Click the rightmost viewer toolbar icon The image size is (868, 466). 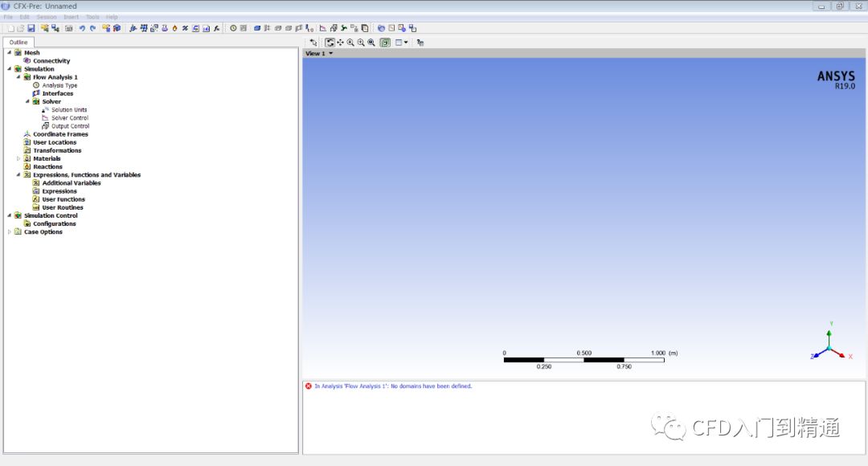[x=420, y=43]
